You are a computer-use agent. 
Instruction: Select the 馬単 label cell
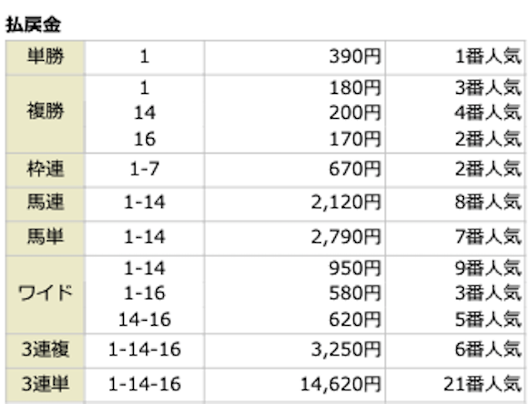point(44,237)
